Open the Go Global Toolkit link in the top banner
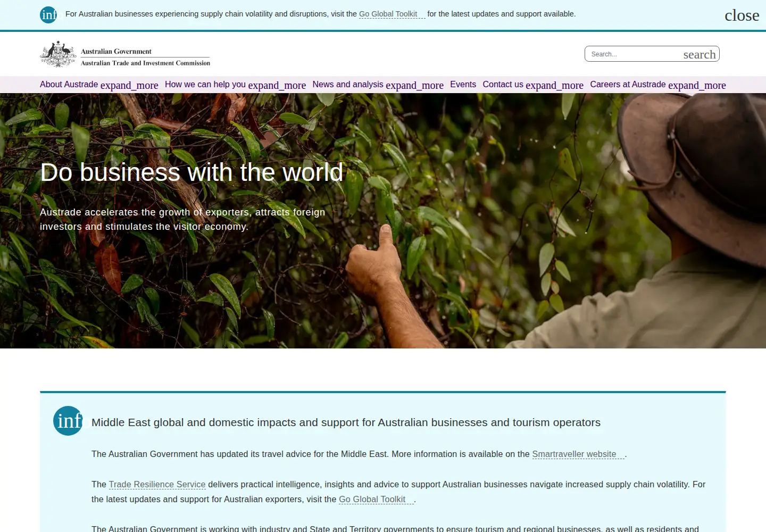766x532 pixels. pyautogui.click(x=392, y=14)
